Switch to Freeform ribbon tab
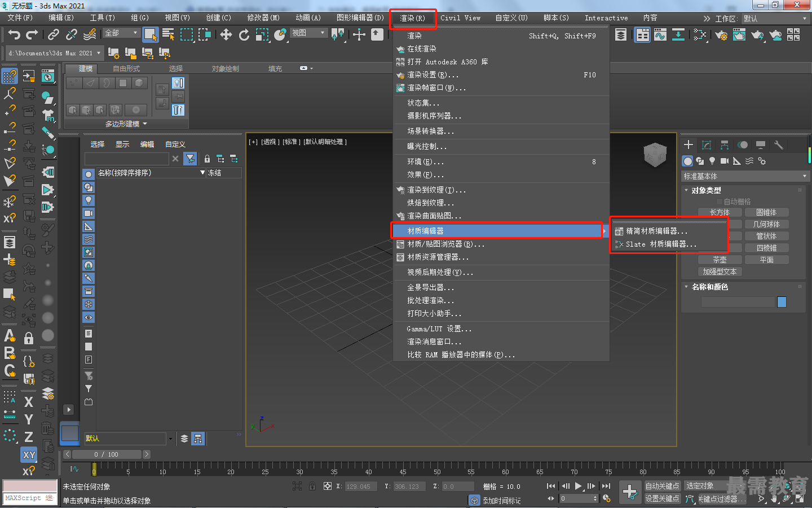The width and height of the screenshot is (812, 508). click(x=126, y=69)
